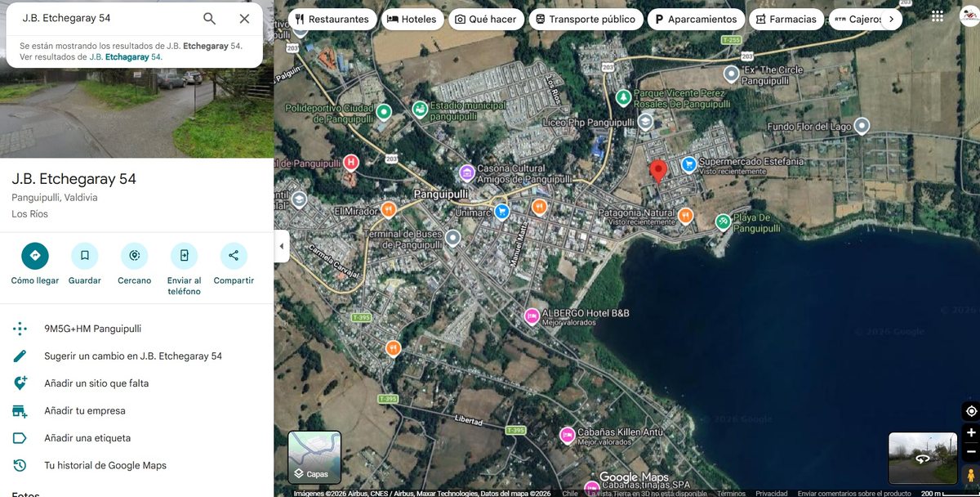Collapse the side panel arrow
The image size is (980, 497).
(x=282, y=246)
